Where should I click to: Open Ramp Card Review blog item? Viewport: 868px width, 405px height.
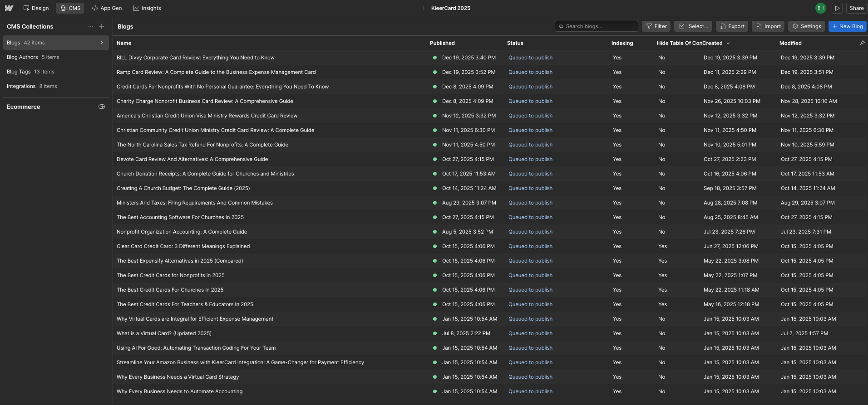[216, 72]
